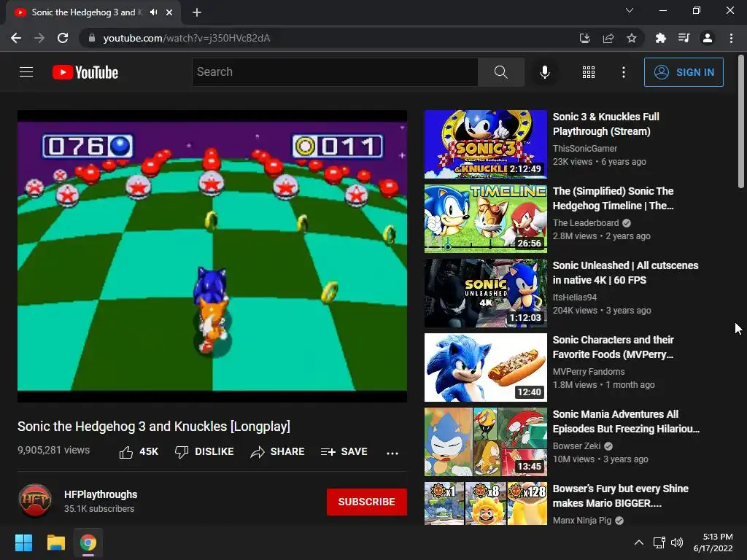Viewport: 747px width, 560px height.
Task: Open the YouTube hamburger guide menu
Action: (26, 72)
